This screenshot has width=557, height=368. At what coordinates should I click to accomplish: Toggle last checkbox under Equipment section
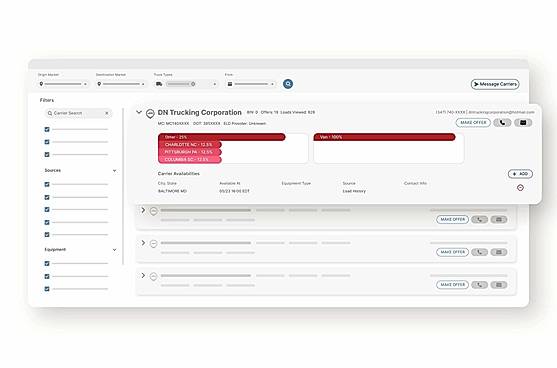coord(47,289)
